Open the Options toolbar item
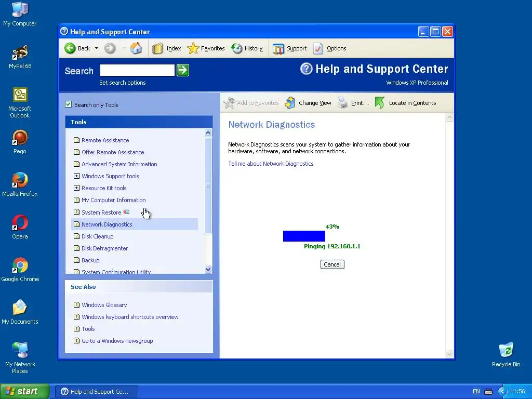 330,48
